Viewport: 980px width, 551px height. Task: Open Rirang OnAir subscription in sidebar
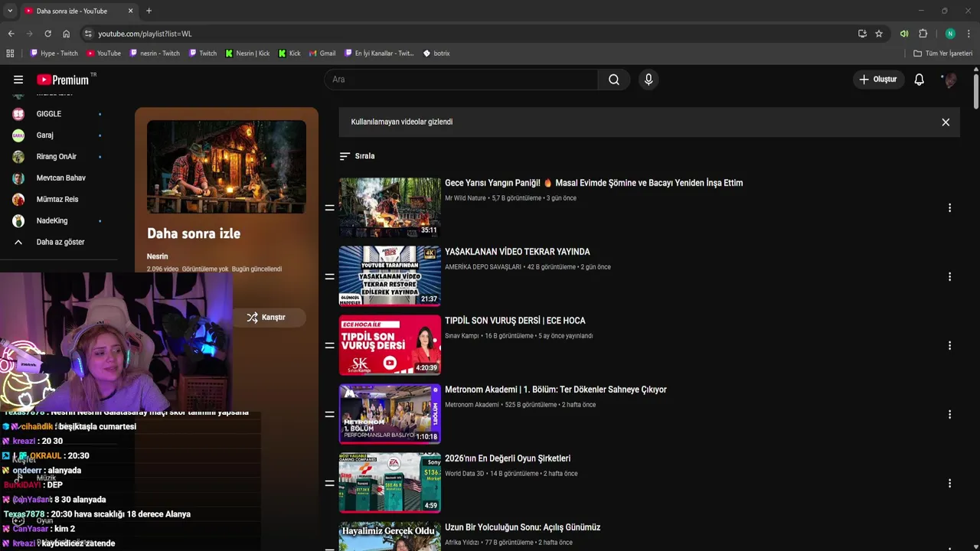[58, 157]
